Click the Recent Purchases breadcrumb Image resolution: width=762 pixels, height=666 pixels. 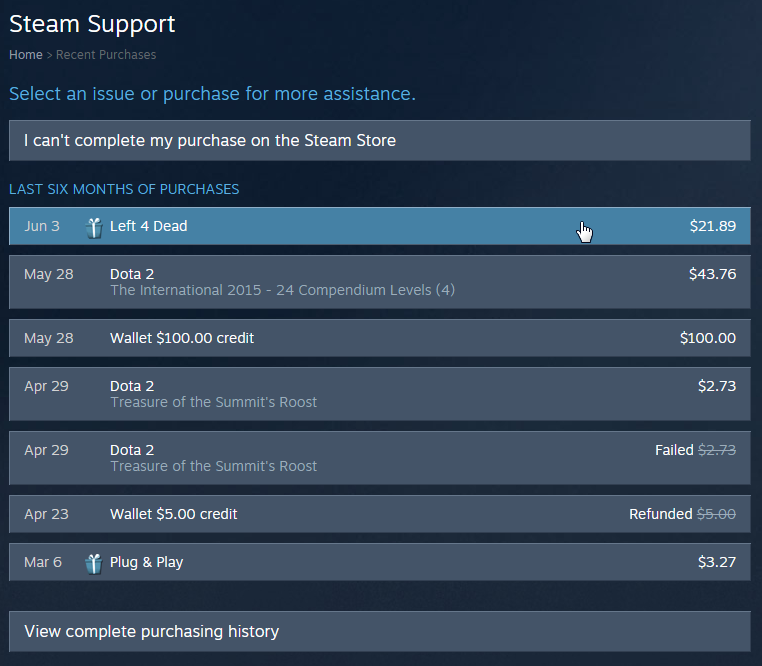point(106,55)
